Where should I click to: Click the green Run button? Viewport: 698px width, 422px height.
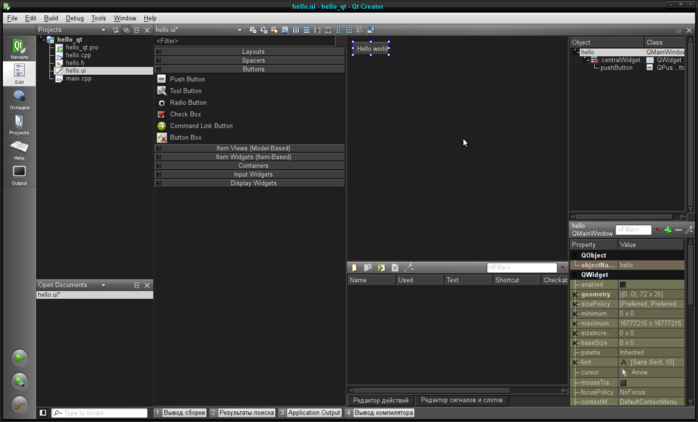coord(19,357)
